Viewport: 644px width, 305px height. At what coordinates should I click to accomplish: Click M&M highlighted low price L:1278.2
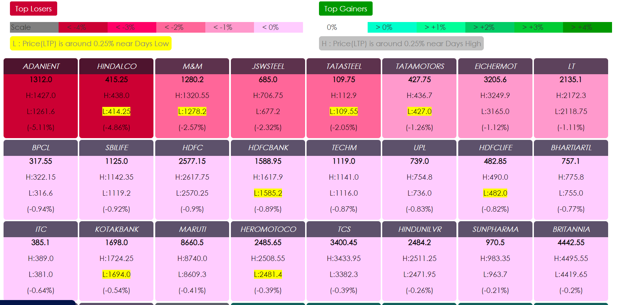[x=192, y=111]
